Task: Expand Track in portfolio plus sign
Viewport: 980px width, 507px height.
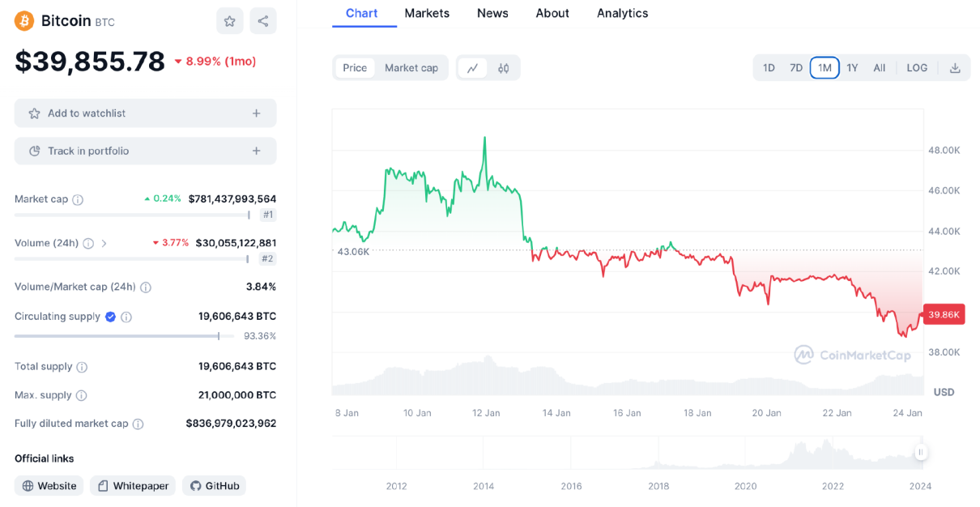Action: pos(256,151)
